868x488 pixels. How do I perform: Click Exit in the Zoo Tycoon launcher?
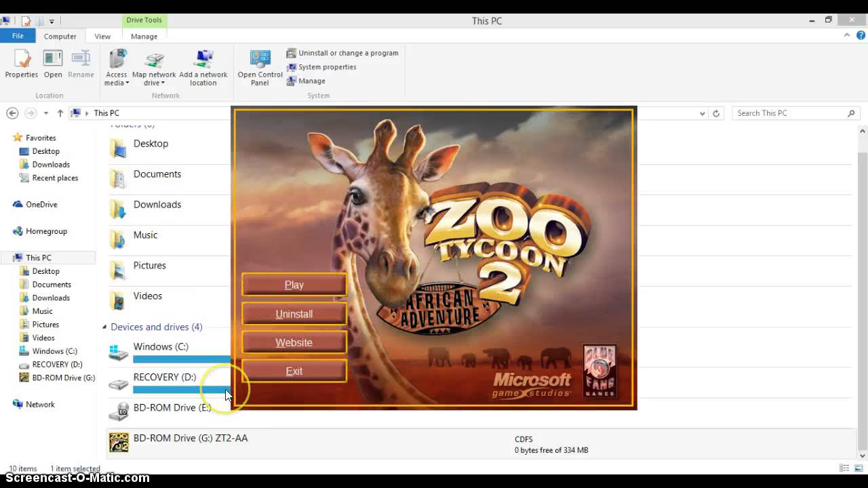point(294,371)
